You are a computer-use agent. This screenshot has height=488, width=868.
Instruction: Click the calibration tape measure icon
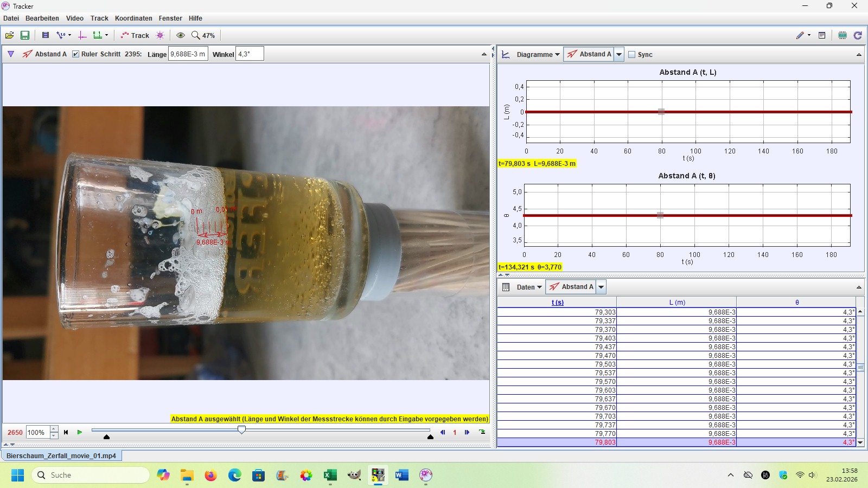[x=98, y=35]
